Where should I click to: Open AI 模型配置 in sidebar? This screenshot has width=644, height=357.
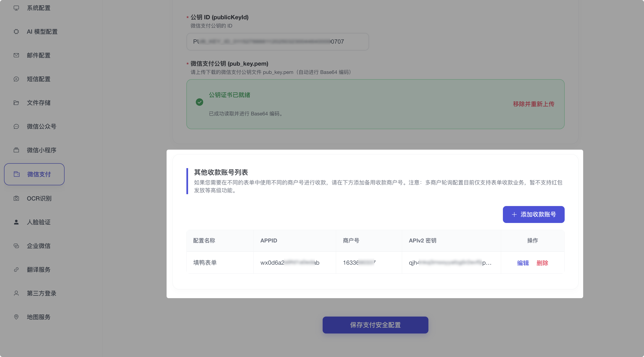(34, 32)
